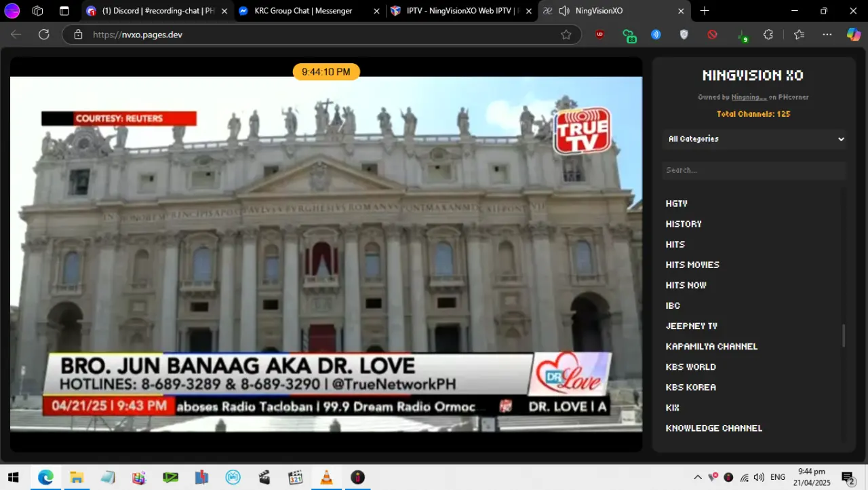Add this page to favorites

(x=566, y=35)
